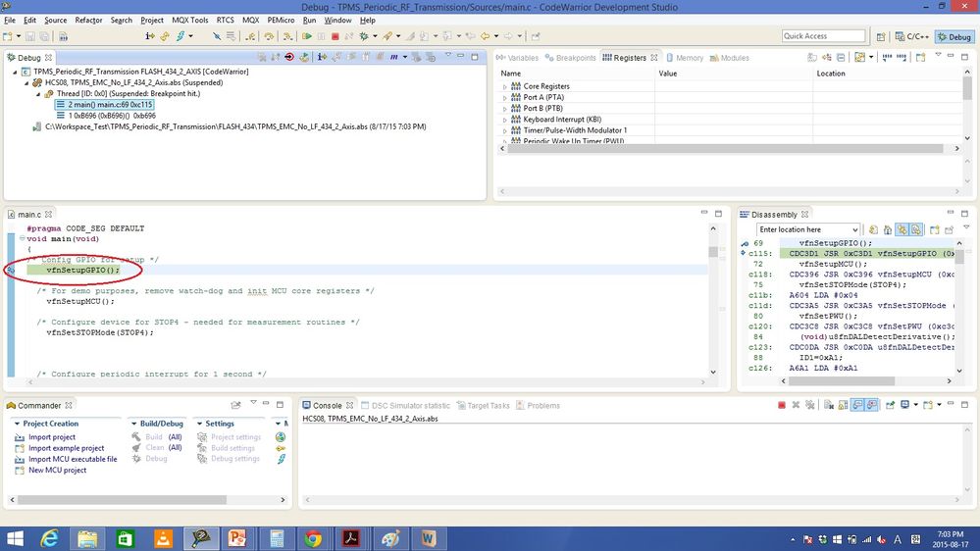The height and width of the screenshot is (551, 980).
Task: Expand Port A (PTA) register group
Action: (x=505, y=97)
